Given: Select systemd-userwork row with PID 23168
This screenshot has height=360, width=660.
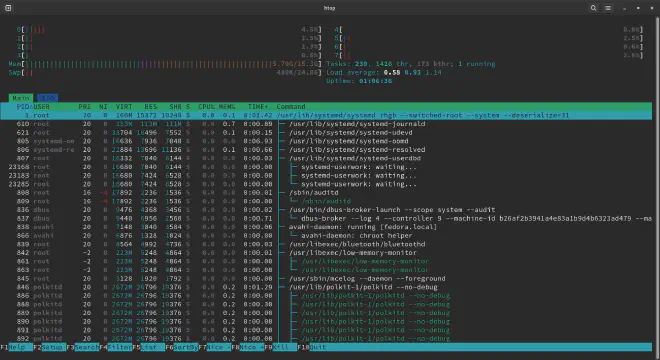Looking at the screenshot, I should 326,167.
